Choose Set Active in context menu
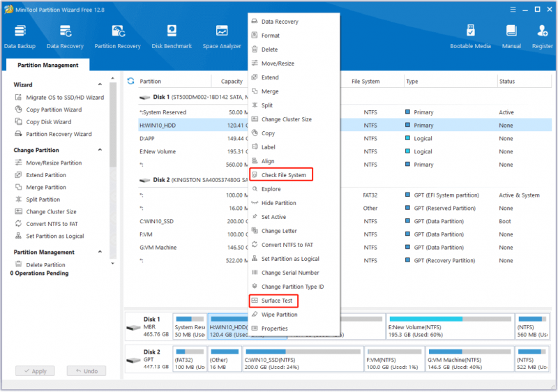 point(294,217)
